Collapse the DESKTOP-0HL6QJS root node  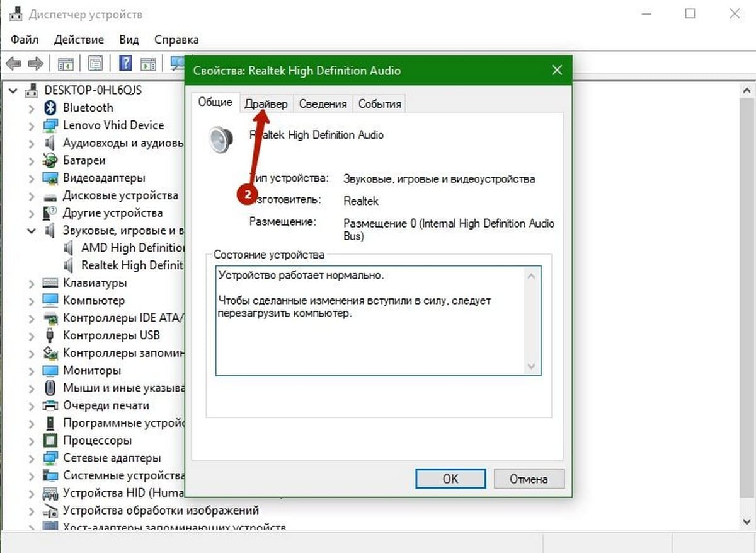pyautogui.click(x=14, y=90)
